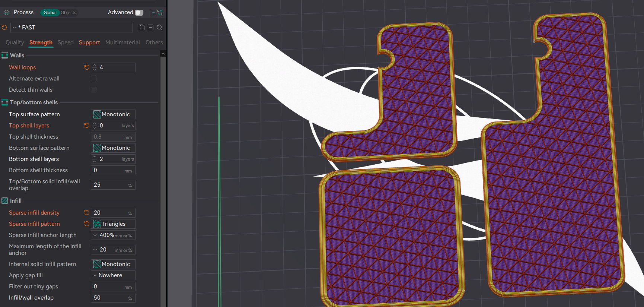This screenshot has width=644, height=307.
Task: Click the Bottom shell thickness field
Action: [113, 170]
